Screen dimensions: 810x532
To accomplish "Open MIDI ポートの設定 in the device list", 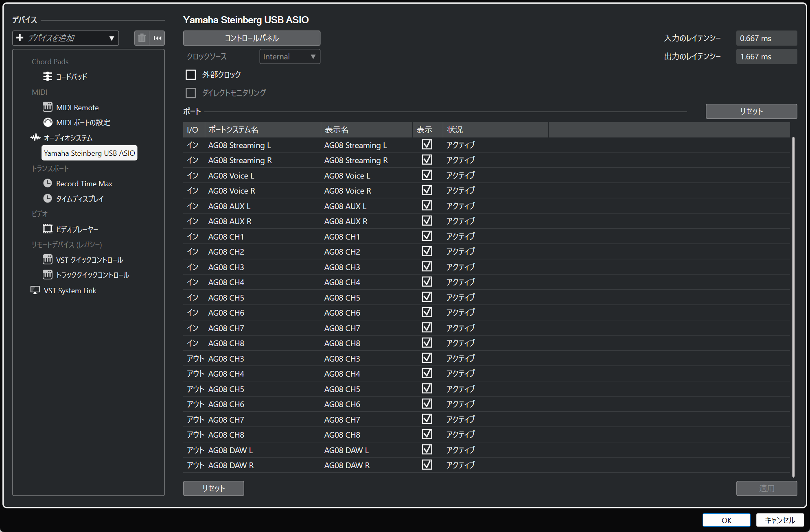I will coord(83,122).
